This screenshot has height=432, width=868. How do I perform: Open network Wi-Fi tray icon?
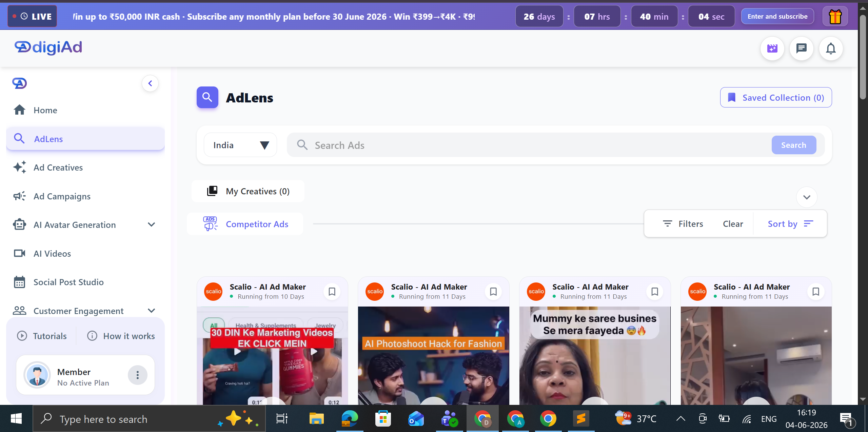click(746, 419)
